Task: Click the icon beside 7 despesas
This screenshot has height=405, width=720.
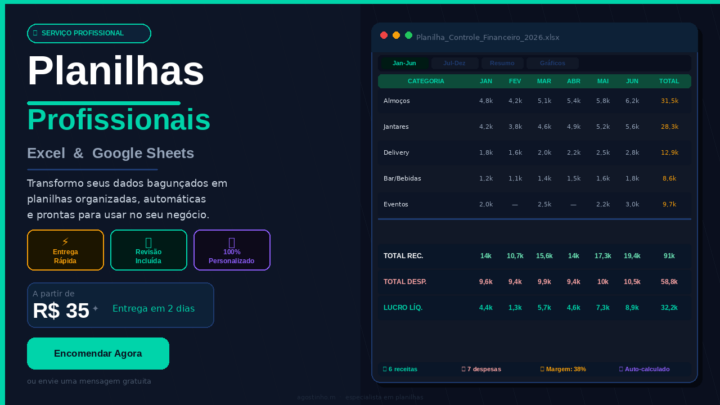Action: (464, 369)
